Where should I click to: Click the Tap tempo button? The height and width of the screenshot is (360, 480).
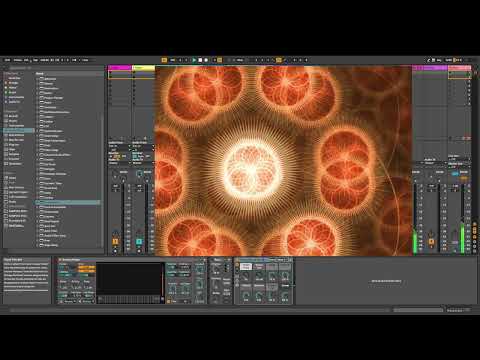pyautogui.click(x=35, y=60)
